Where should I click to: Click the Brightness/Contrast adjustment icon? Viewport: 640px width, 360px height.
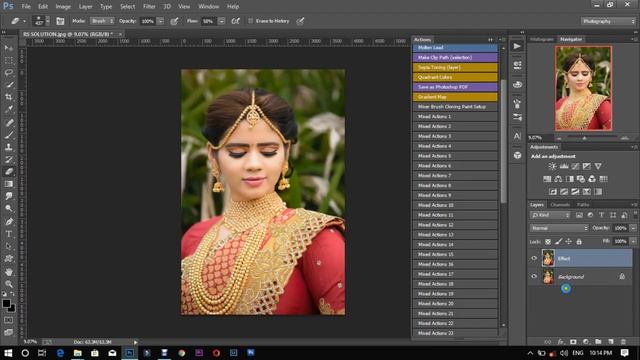click(x=552, y=166)
